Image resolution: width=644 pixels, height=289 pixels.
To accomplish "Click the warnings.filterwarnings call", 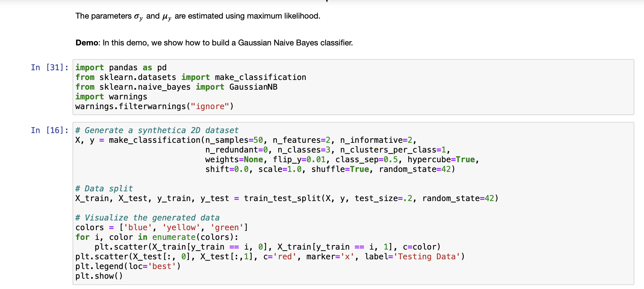I will coord(154,106).
